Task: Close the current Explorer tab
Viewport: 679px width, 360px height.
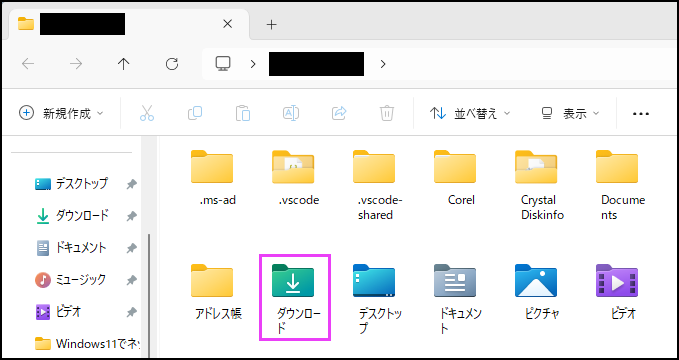Action: (227, 24)
